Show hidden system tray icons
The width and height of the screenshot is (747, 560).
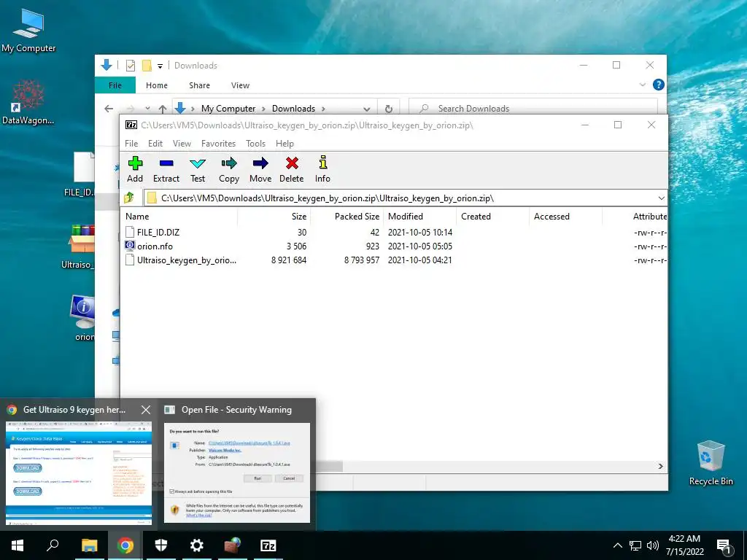pos(617,545)
